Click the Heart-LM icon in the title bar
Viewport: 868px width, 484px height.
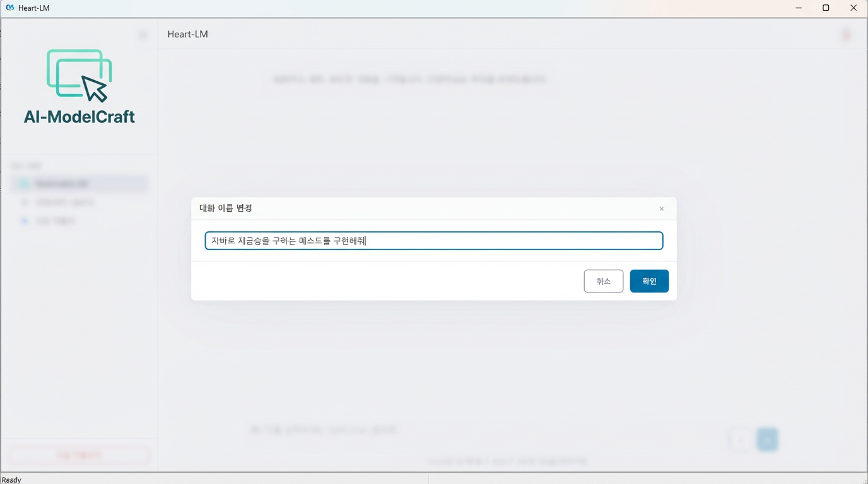(9, 8)
